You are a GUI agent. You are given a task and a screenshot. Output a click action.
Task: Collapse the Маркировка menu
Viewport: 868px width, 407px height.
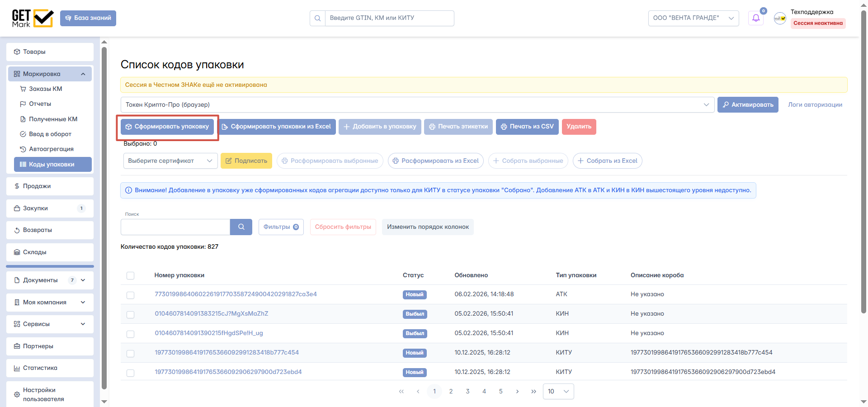click(x=50, y=74)
